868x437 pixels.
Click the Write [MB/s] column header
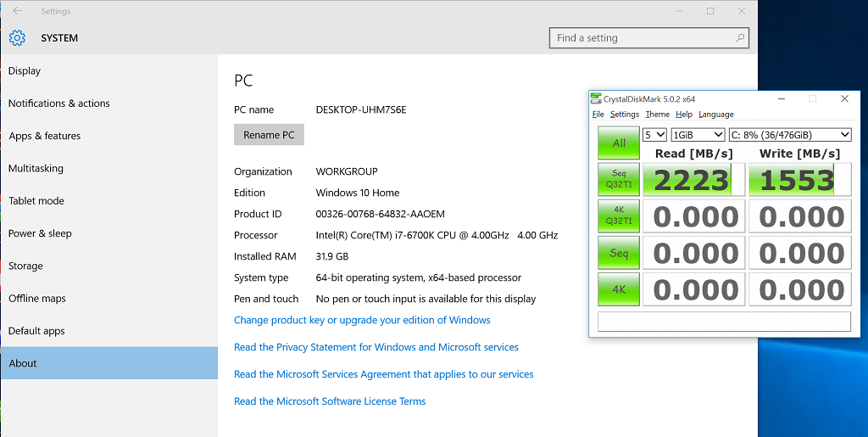[x=800, y=154]
